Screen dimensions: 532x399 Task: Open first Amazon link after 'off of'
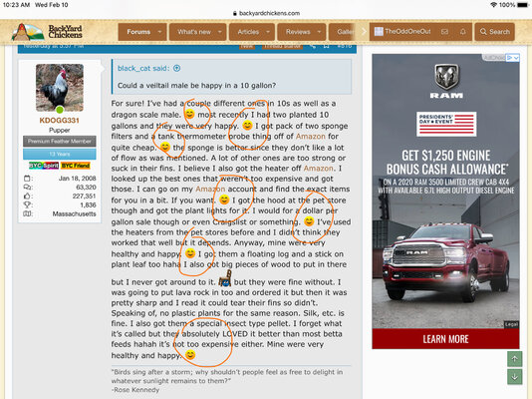click(x=311, y=137)
